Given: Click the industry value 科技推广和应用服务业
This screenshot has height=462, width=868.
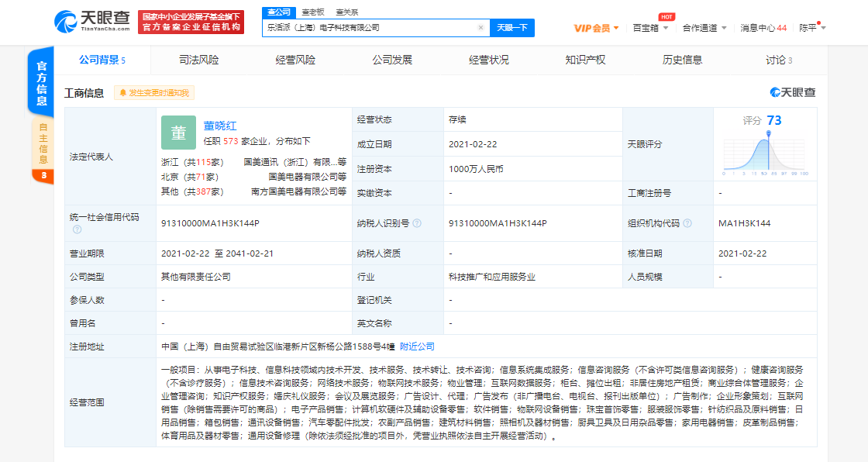Looking at the screenshot, I should 492,277.
